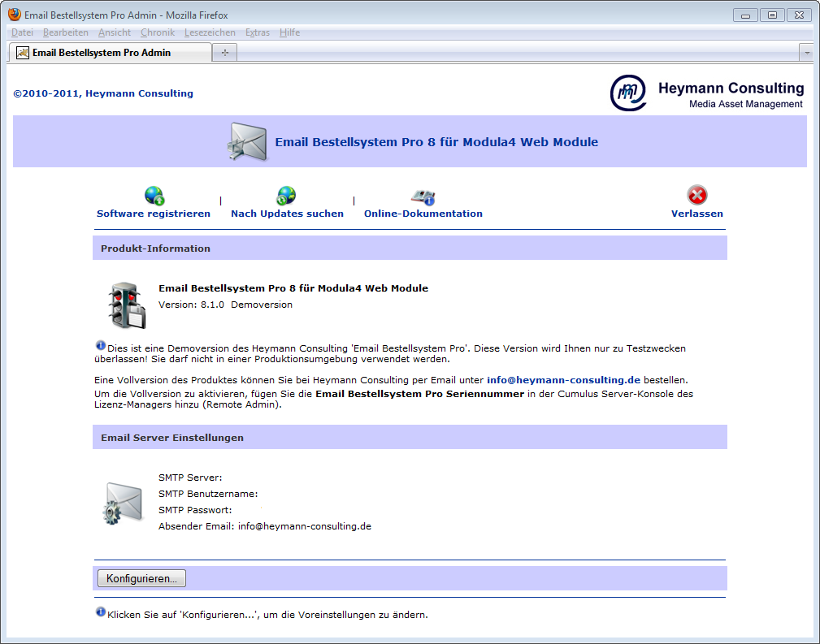Click the Verlassen link text
This screenshot has width=820, height=644.
point(697,214)
